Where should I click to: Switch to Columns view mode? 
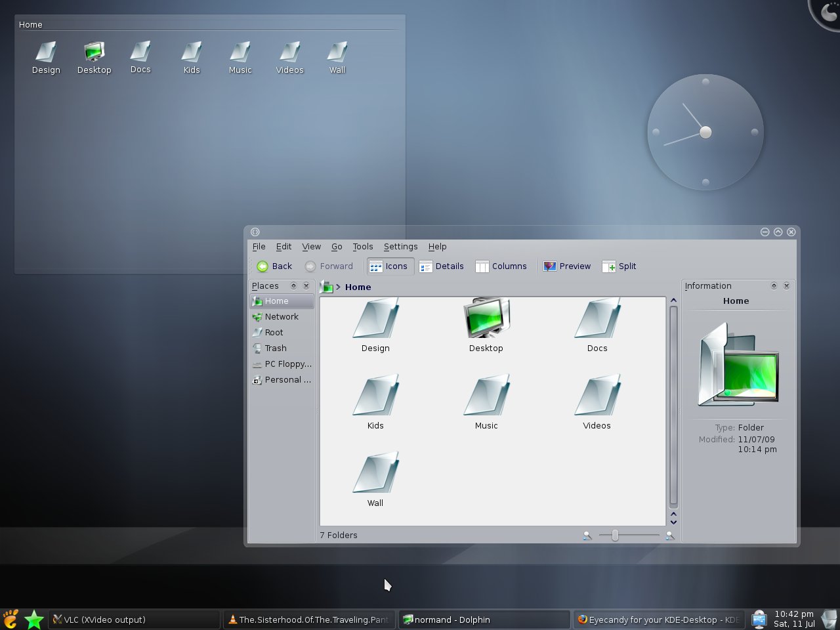coord(501,266)
